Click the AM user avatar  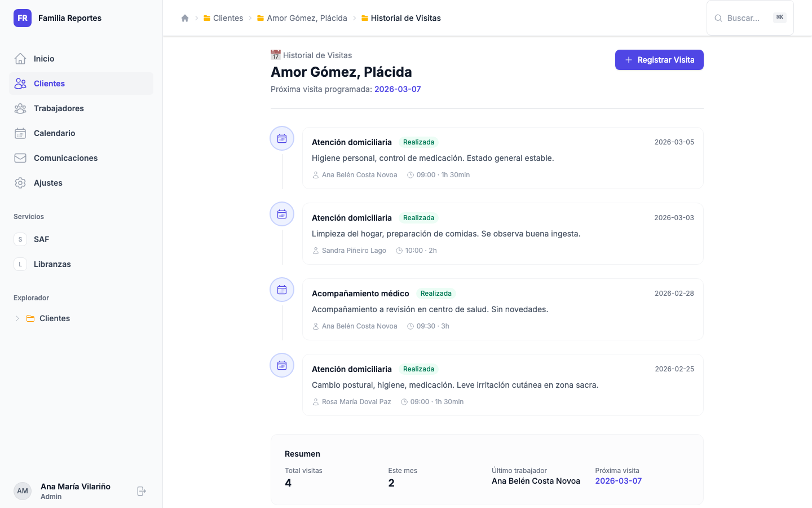click(23, 491)
